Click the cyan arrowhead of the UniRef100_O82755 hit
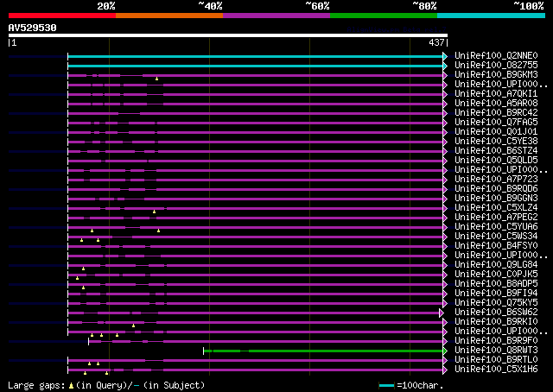553x392 pixels. (445, 66)
